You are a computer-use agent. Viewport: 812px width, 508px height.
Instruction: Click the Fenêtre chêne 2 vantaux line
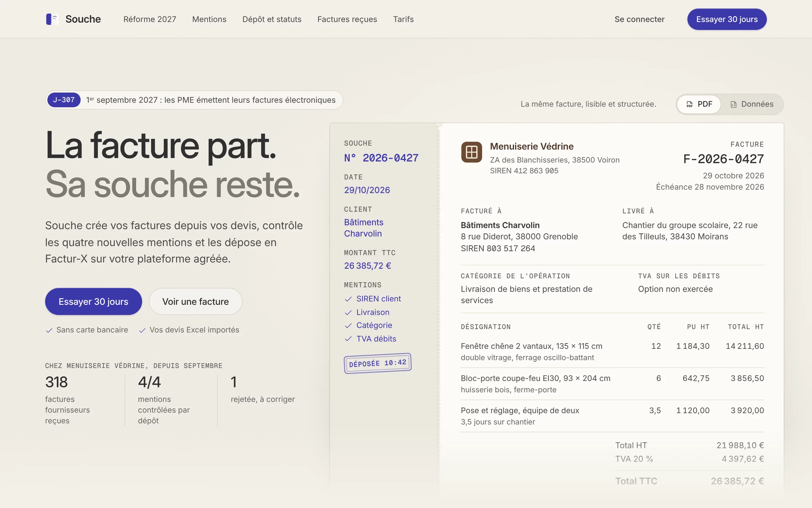[x=612, y=352]
